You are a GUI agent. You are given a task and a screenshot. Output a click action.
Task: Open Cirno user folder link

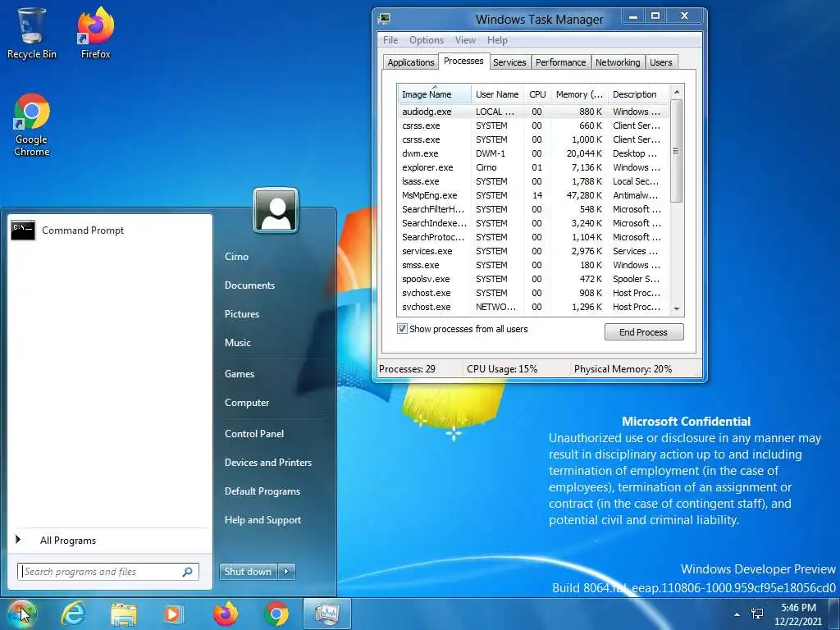point(237,257)
